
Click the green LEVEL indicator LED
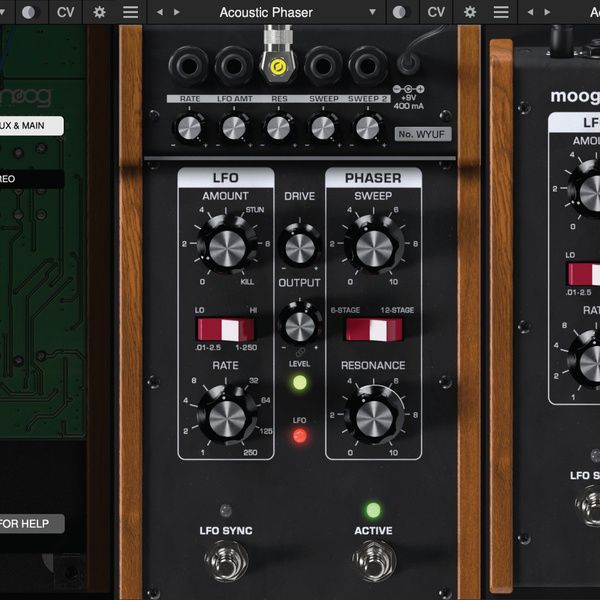(300, 383)
